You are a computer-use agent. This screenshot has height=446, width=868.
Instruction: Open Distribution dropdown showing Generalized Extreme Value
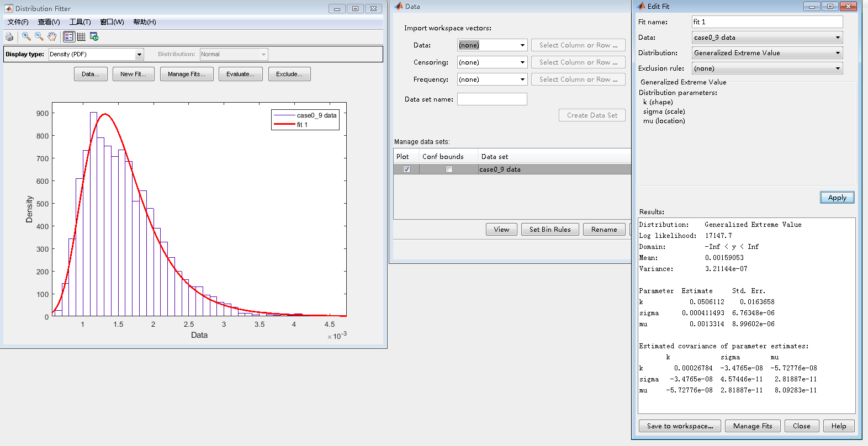[x=768, y=53]
